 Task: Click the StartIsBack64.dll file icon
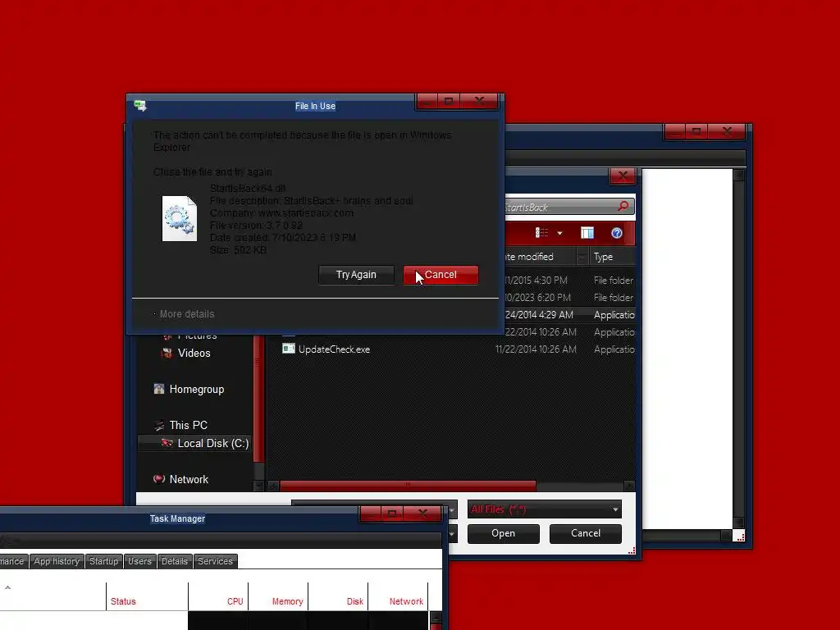point(180,218)
